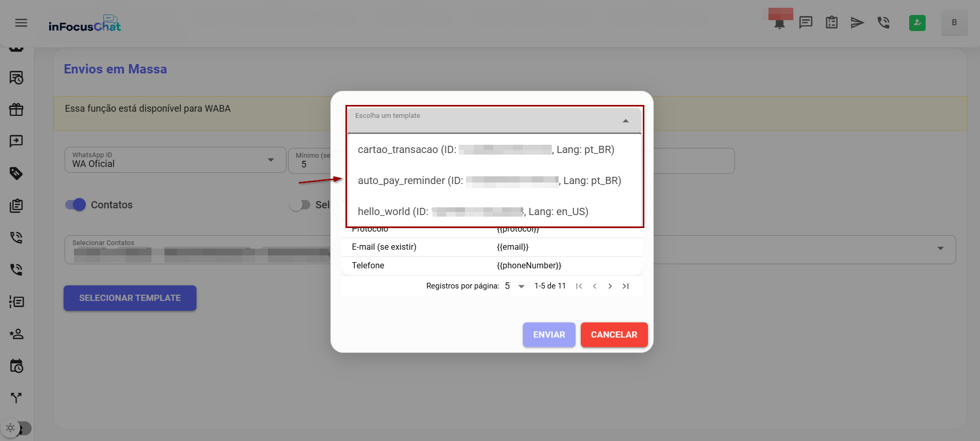Click the gift icon in sidebar

17,110
